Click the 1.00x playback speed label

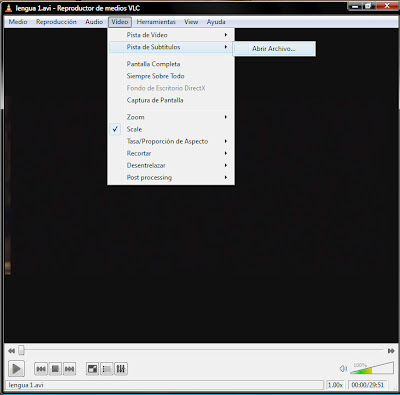335,385
